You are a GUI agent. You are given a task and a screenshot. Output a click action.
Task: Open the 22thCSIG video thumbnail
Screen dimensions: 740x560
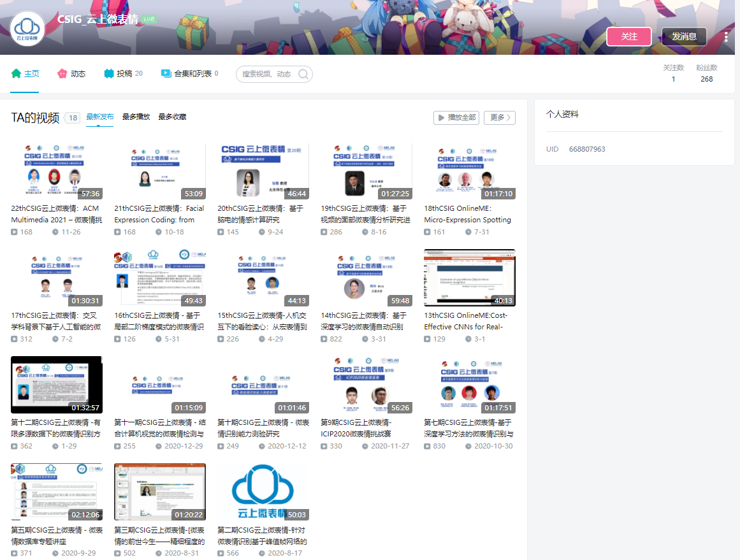point(56,171)
